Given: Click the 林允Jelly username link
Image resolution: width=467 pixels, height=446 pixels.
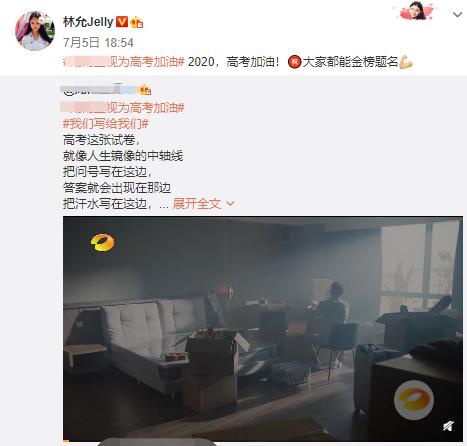Looking at the screenshot, I should coord(88,22).
